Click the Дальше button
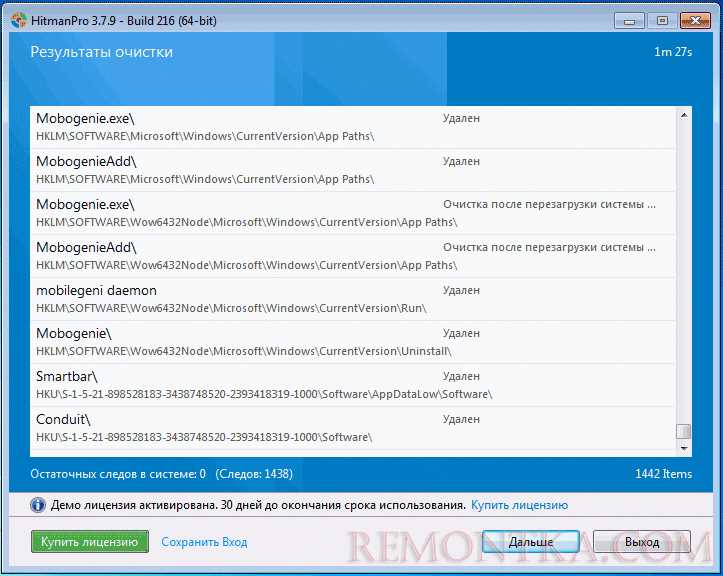 [x=531, y=541]
